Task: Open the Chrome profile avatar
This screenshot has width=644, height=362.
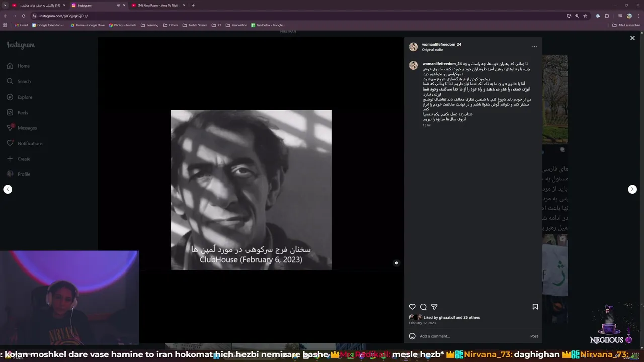Action: tap(629, 16)
